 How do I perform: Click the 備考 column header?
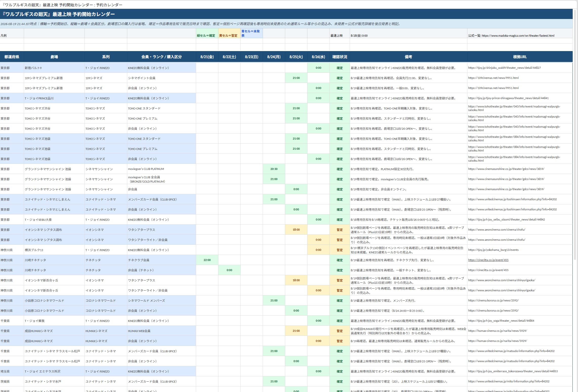pyautogui.click(x=408, y=57)
